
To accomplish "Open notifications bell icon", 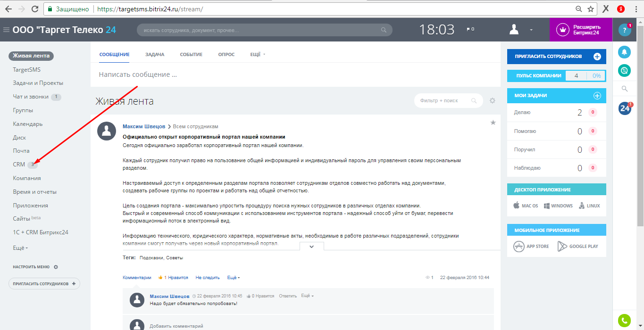I will [625, 52].
